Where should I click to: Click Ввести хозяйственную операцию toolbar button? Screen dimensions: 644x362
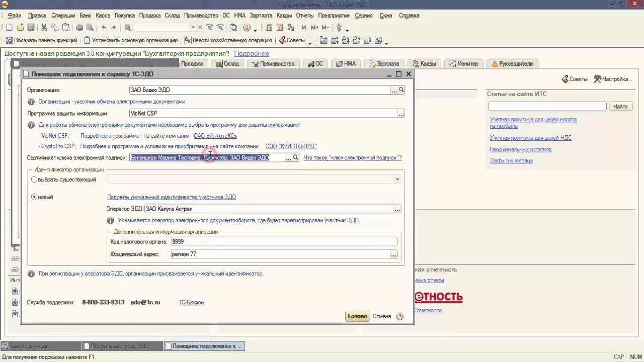pyautogui.click(x=228, y=40)
